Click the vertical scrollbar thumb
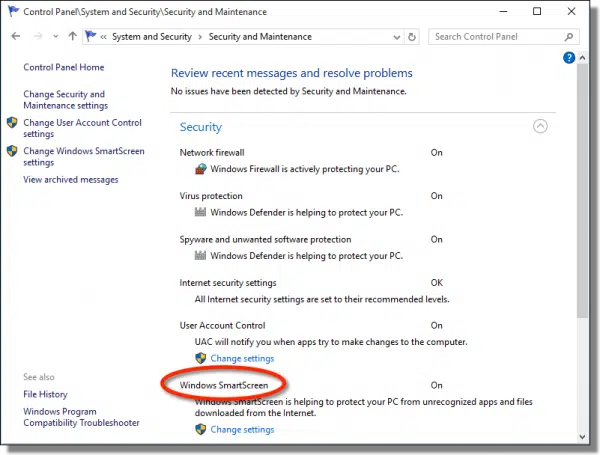Screen dimensions: 600x455 pos(582,190)
